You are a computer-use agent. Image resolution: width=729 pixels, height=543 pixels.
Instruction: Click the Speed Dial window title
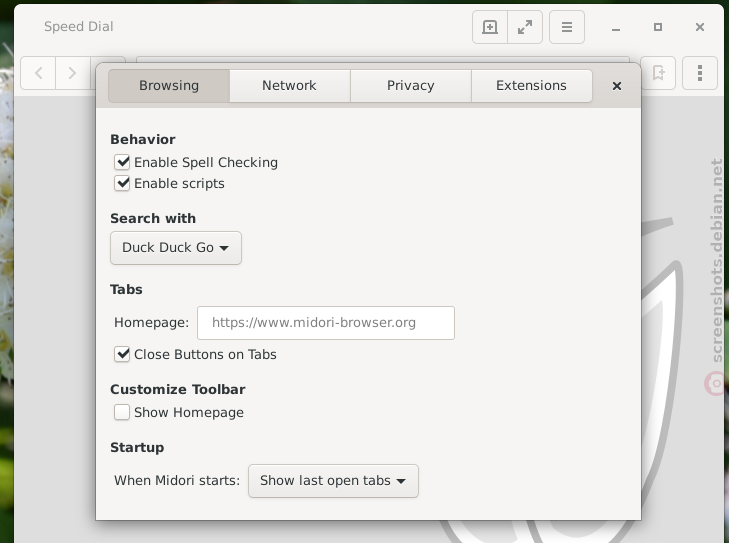79,26
